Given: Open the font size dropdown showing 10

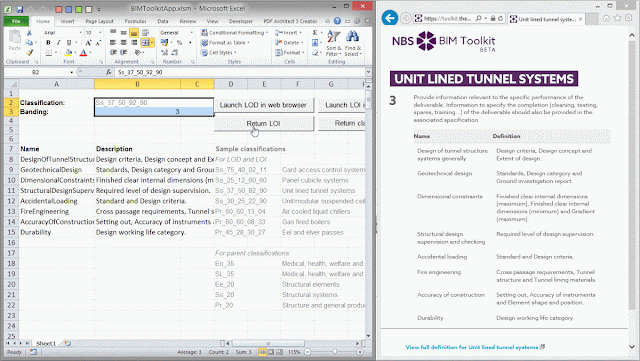Looking at the screenshot, I should [100, 33].
